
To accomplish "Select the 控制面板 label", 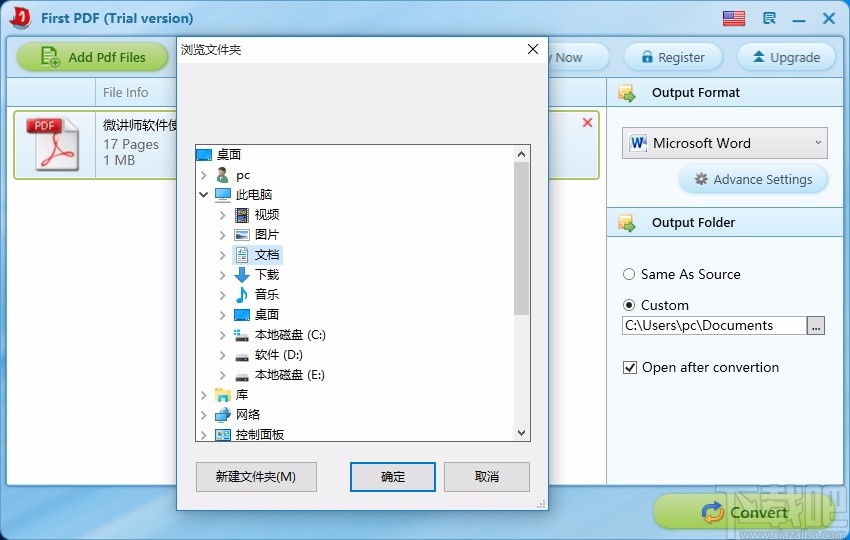I will coord(260,435).
